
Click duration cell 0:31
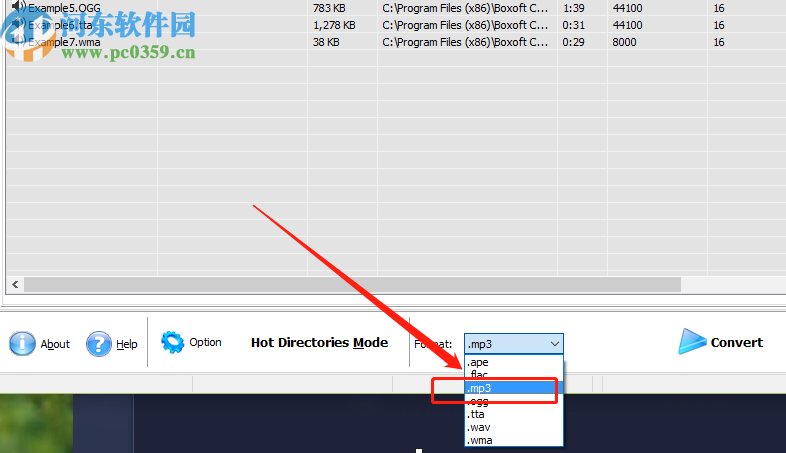573,25
